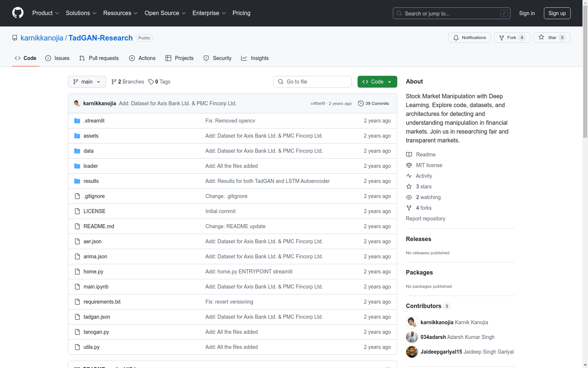Click the history clock icon near 39 Commits

point(361,103)
